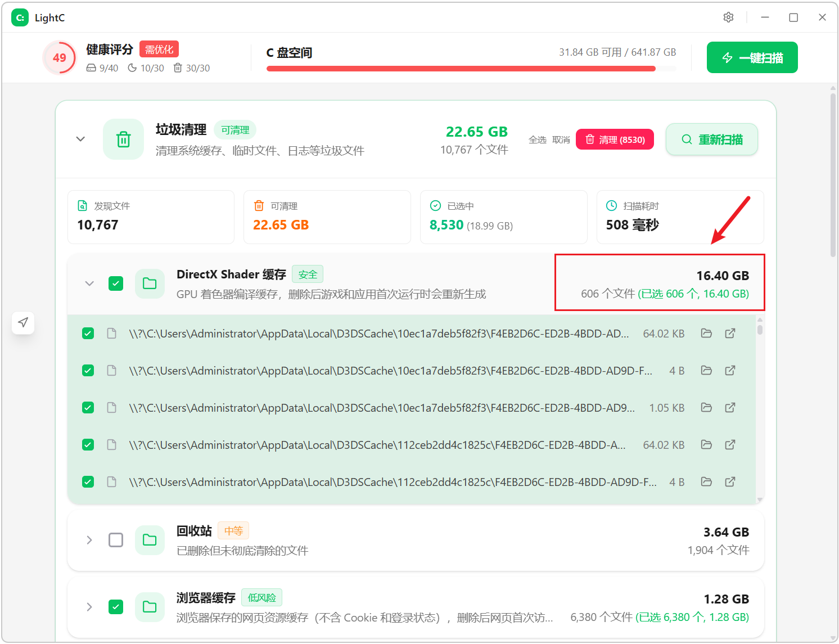Uncheck the 1.05 KB file checkbox

88,408
